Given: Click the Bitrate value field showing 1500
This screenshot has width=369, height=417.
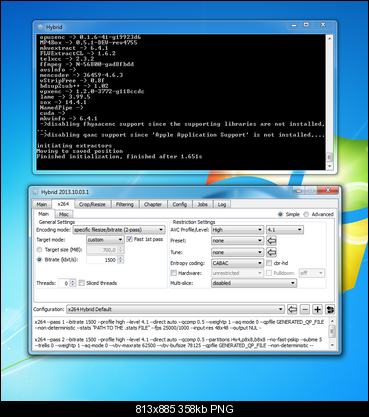Looking at the screenshot, I should pos(102,260).
